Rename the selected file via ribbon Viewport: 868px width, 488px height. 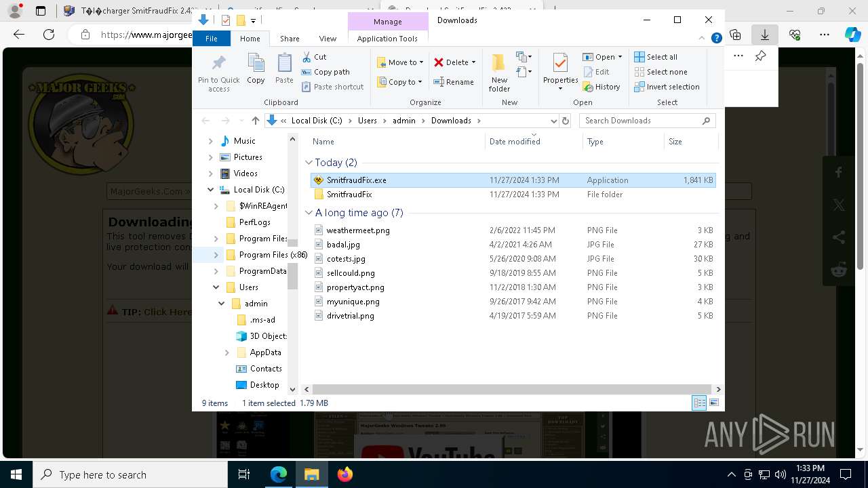[x=454, y=82]
